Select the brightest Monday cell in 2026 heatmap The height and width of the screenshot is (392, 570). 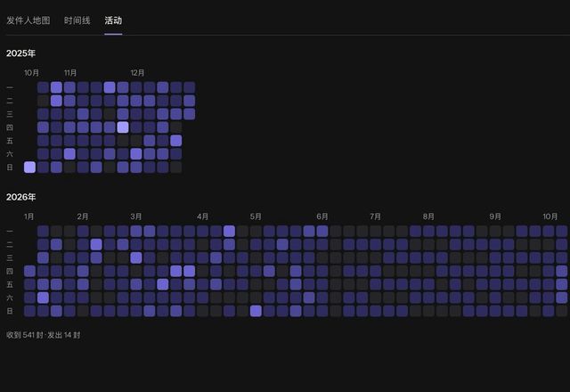pos(230,232)
